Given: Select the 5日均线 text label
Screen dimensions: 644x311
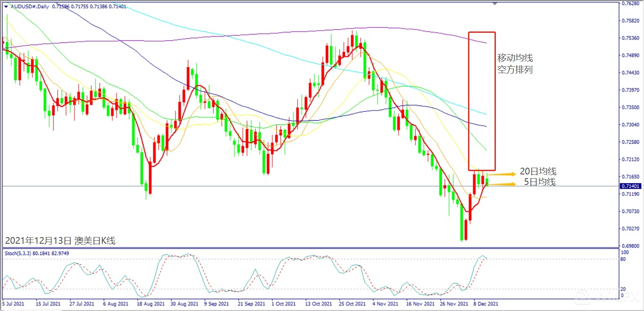Looking at the screenshot, I should click(540, 182).
